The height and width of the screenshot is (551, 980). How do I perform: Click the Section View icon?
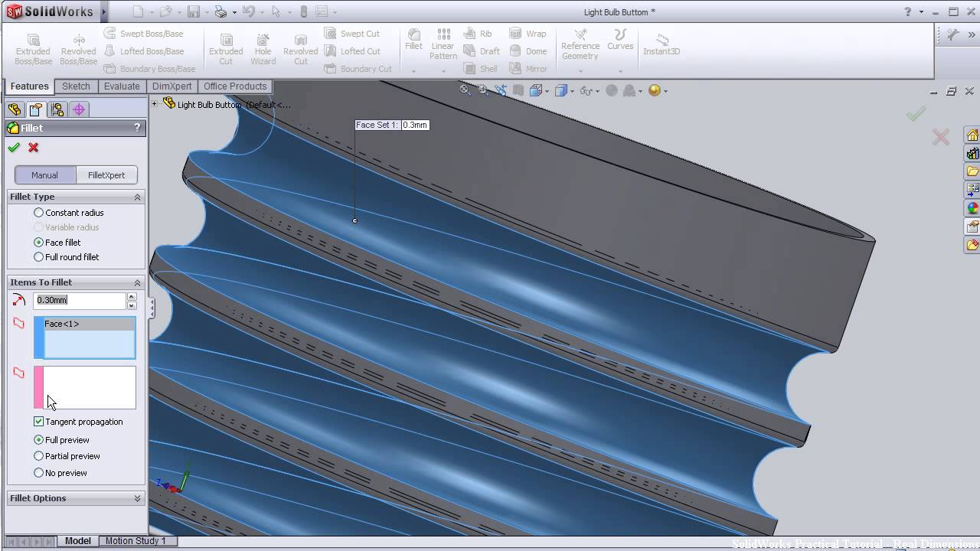pyautogui.click(x=518, y=90)
